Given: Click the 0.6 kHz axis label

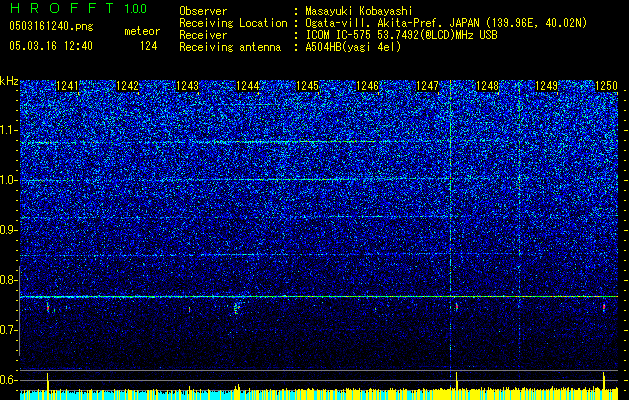Looking at the screenshot, I should 8,380.
